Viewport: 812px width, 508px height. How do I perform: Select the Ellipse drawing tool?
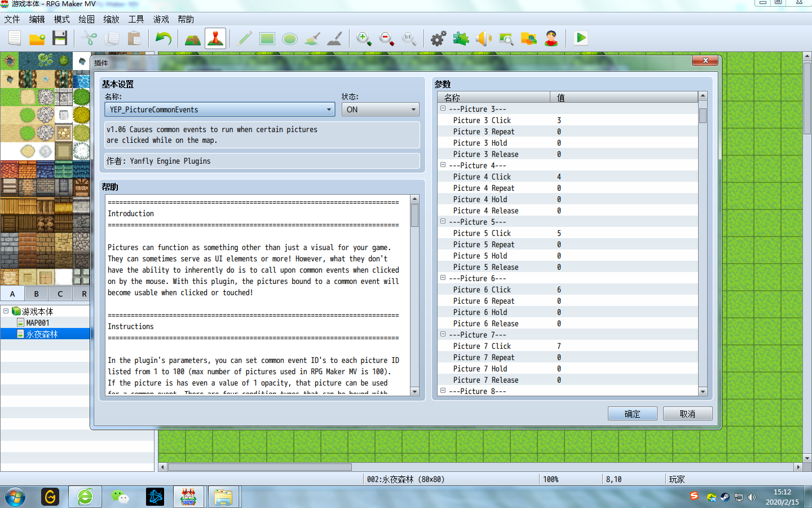coord(290,38)
